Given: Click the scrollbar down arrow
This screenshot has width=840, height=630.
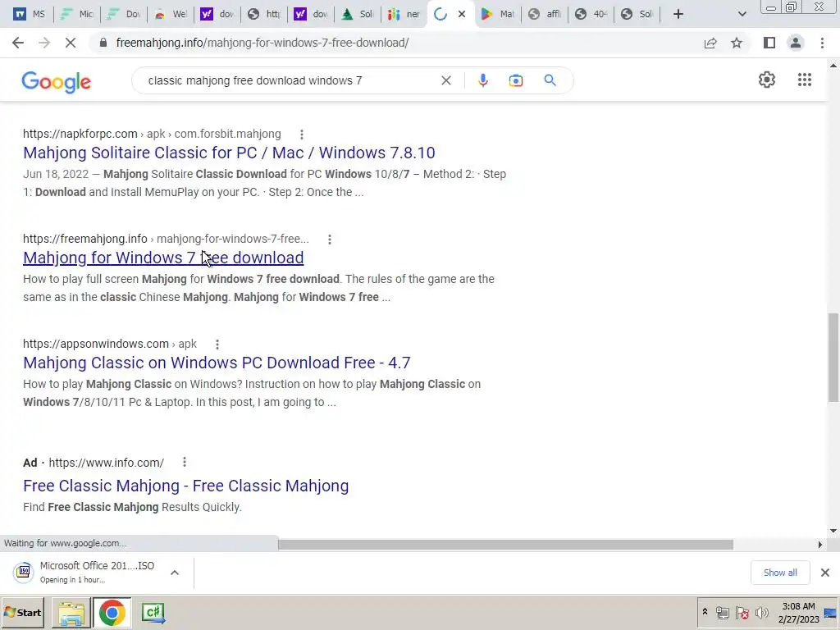Looking at the screenshot, I should [x=833, y=531].
